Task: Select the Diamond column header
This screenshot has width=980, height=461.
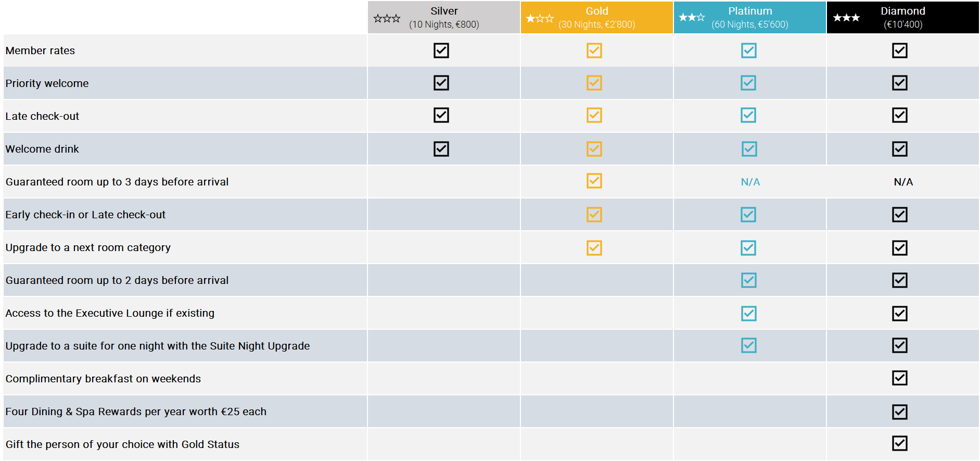Action: (x=903, y=17)
